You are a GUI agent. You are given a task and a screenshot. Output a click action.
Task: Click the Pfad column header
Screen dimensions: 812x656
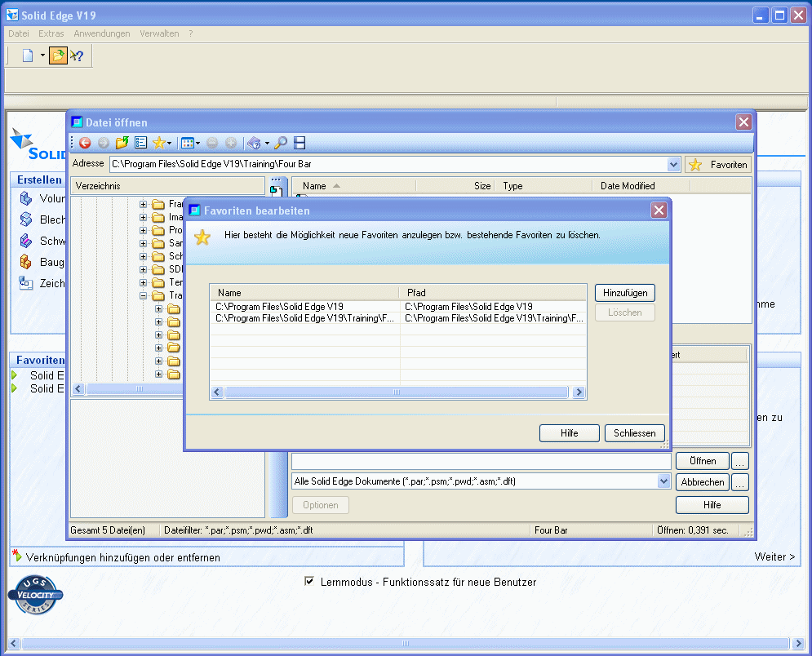click(x=492, y=293)
